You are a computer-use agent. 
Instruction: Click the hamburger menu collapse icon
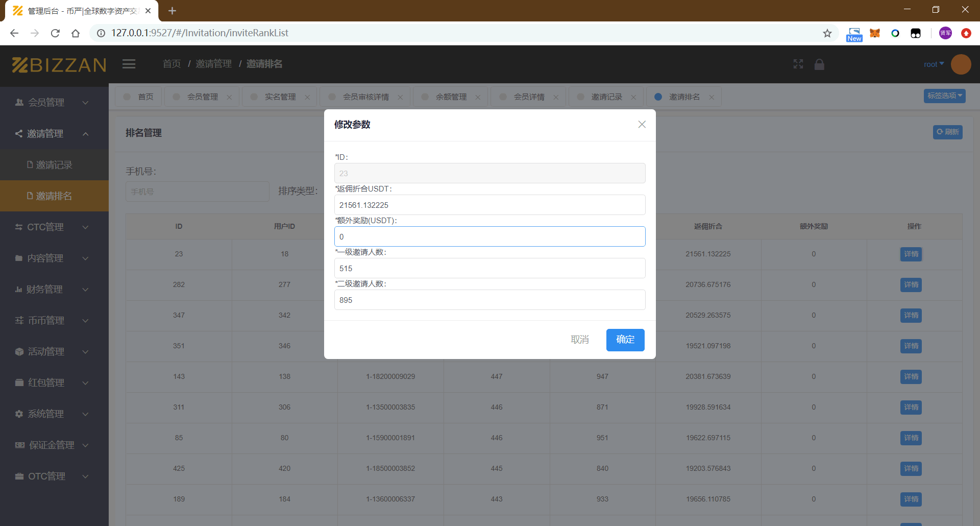(129, 64)
